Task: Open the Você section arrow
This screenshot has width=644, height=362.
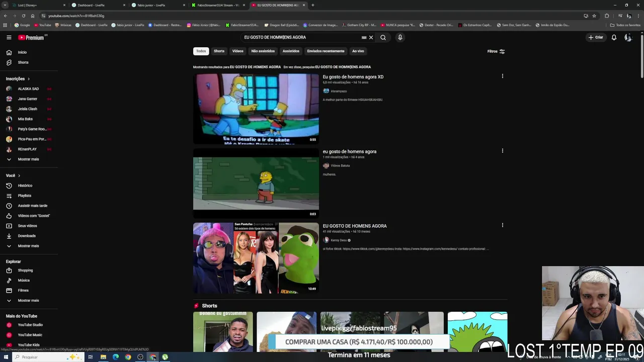Action: point(19,175)
